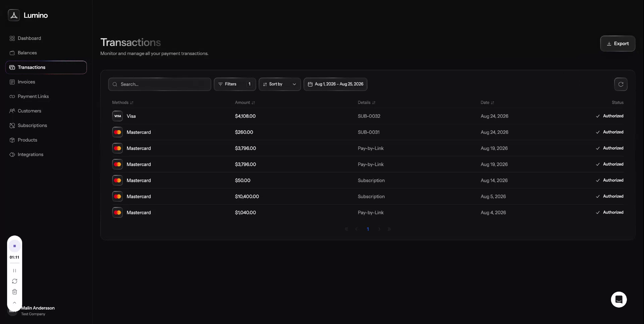Click Mastercard icon in $50.00 row
Screen dimensions: 644x324
117,180
